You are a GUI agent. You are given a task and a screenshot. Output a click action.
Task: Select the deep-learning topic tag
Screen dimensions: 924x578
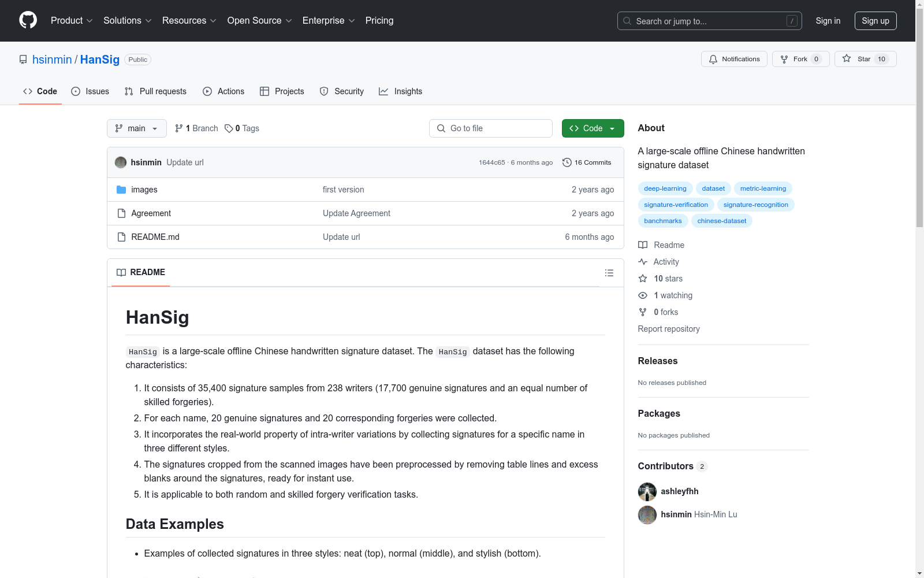[x=665, y=188]
